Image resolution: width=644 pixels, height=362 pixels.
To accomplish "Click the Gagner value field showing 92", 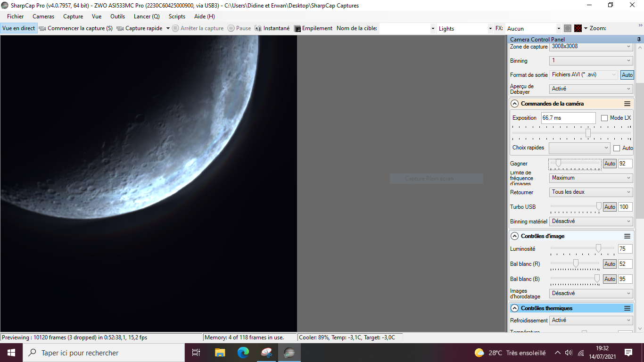I will pos(625,164).
